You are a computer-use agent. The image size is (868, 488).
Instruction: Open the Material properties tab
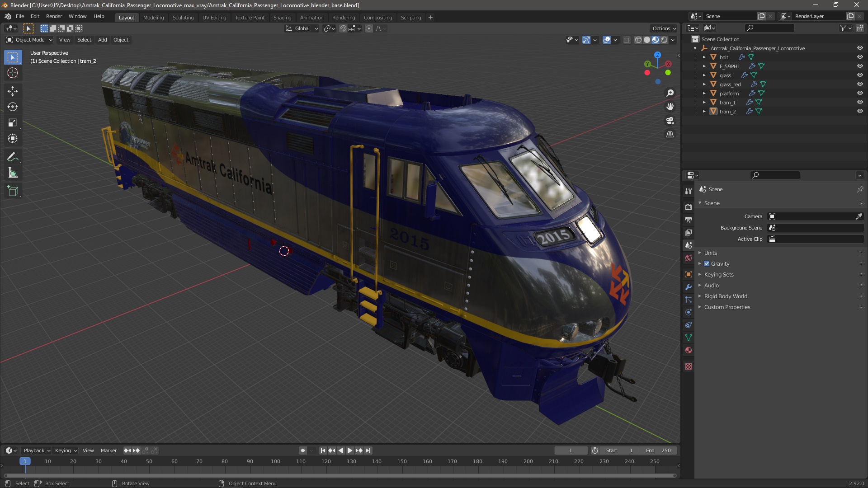tap(688, 350)
